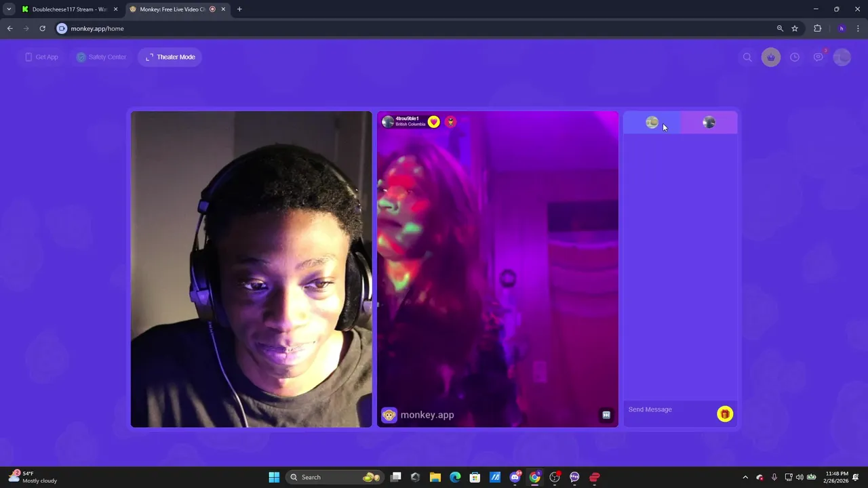Open a new browser tab
Viewport: 868px width, 488px height.
click(x=239, y=9)
